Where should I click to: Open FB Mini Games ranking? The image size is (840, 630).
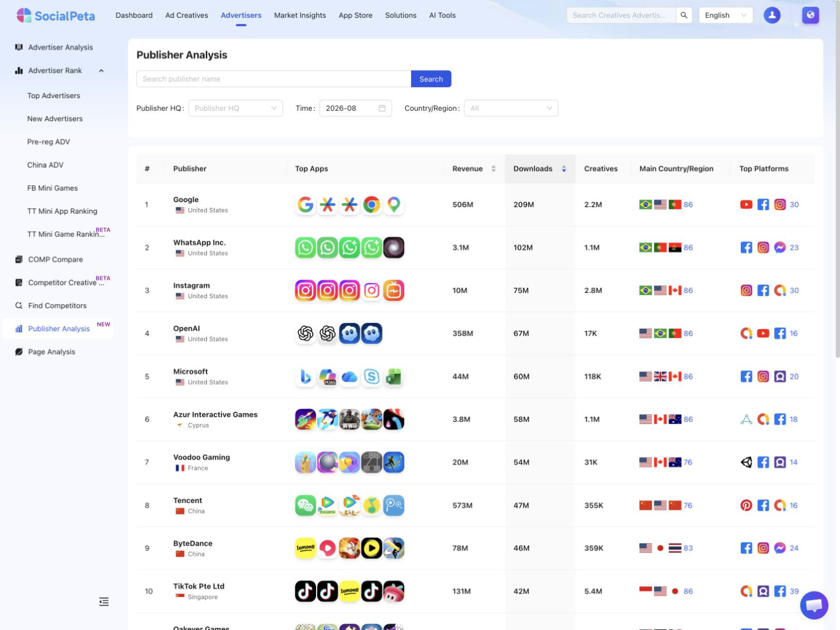(x=52, y=188)
